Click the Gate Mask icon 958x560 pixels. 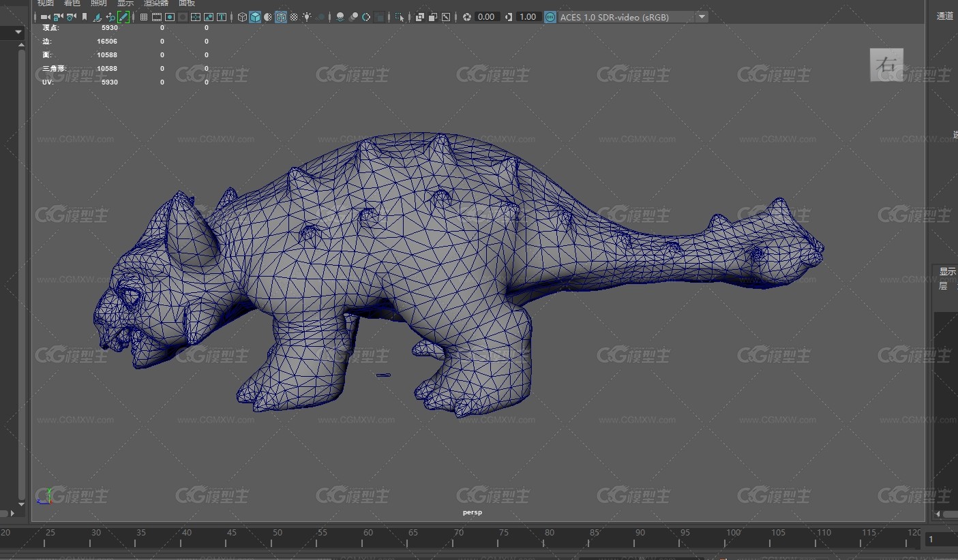tap(183, 17)
